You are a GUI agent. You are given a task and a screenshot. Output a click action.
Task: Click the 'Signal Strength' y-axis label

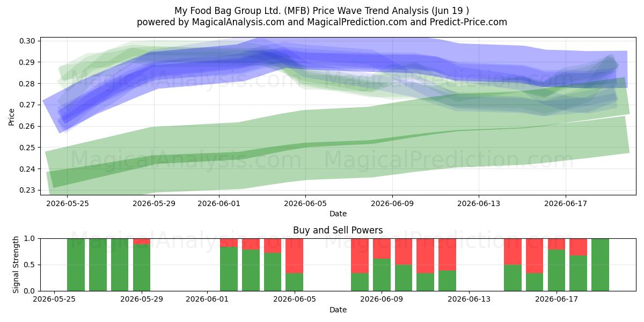pyautogui.click(x=16, y=265)
